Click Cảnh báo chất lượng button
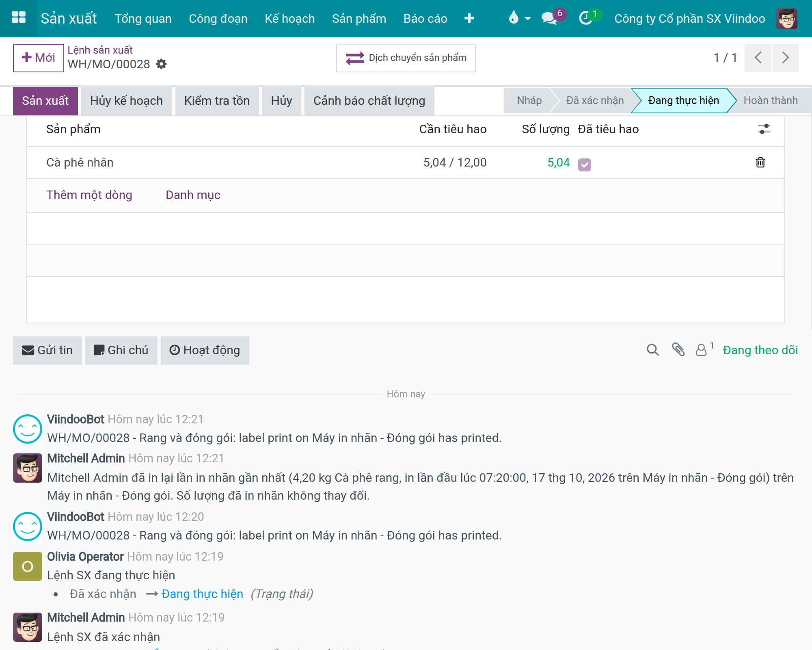 tap(369, 101)
